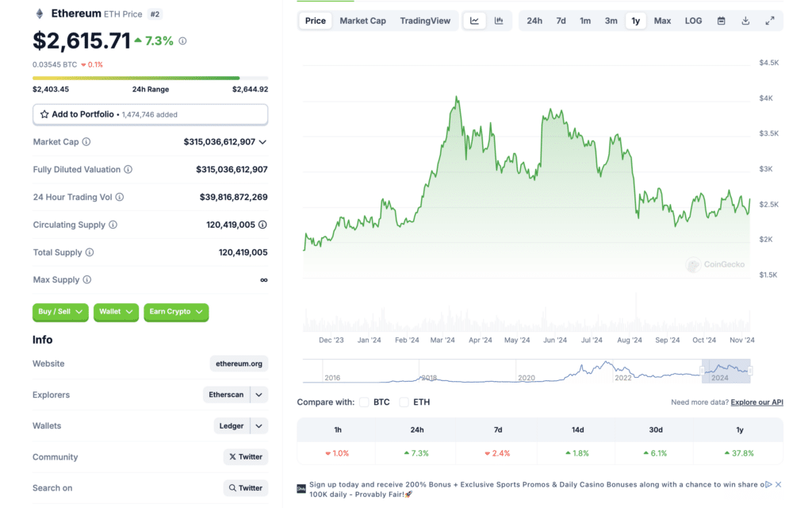Screen dimensions: 812x508
Task: Switch to Market Cap chart tab
Action: point(362,21)
